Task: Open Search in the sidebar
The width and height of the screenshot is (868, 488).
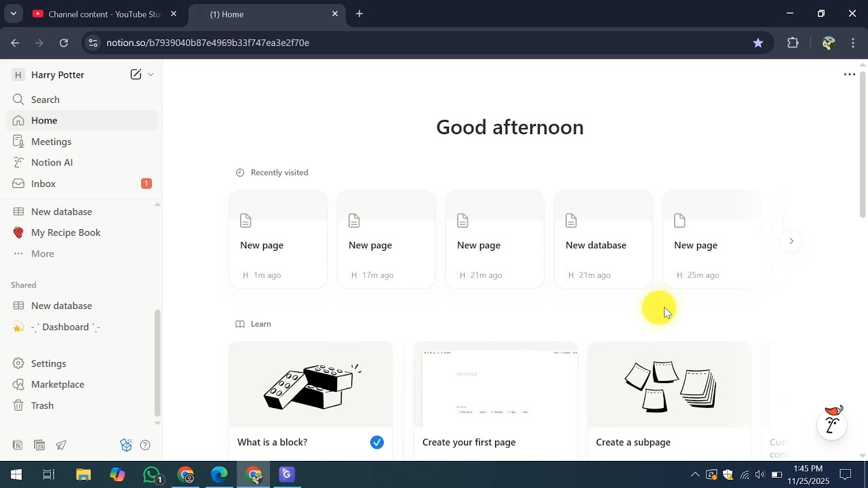Action: [81, 100]
